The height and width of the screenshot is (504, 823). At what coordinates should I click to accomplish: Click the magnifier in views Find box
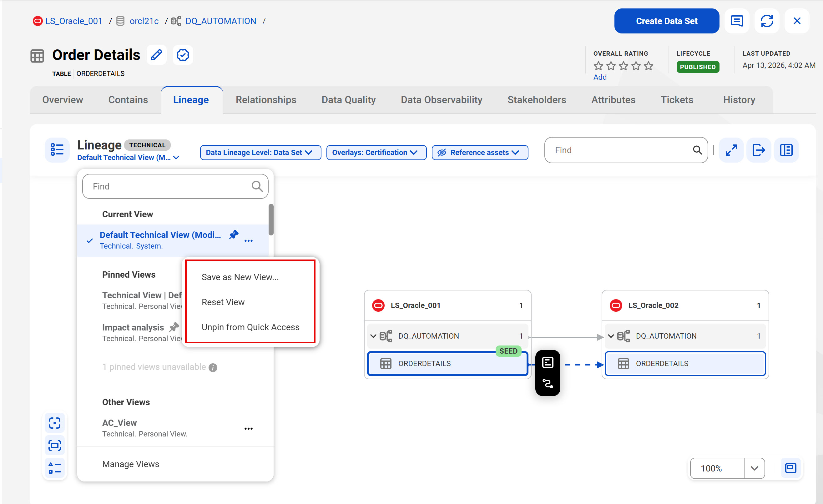[257, 186]
